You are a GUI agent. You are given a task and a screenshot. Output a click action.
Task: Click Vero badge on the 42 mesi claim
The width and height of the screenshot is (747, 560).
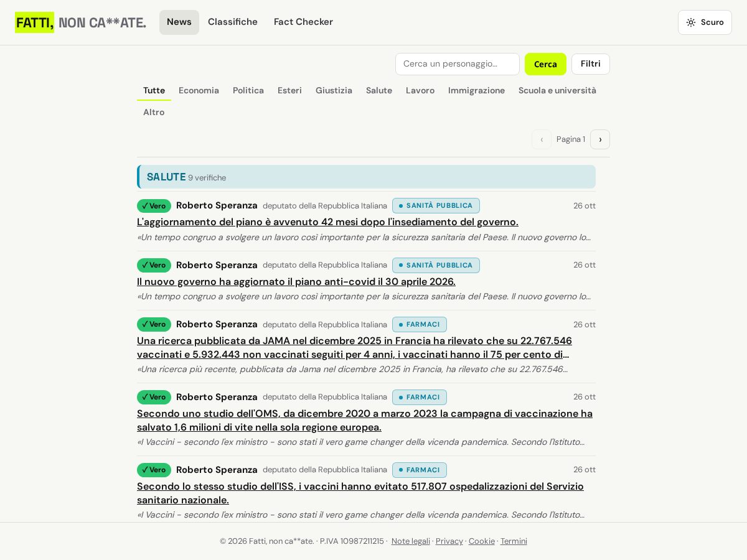154,206
